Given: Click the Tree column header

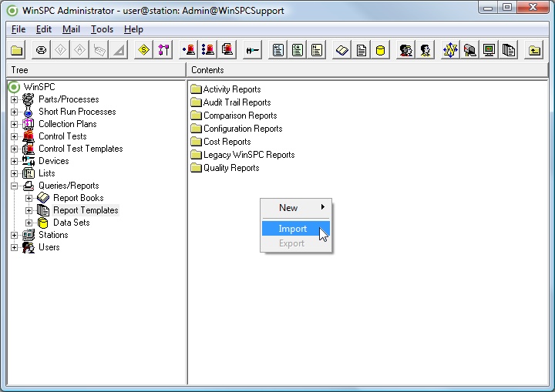Looking at the screenshot, I should coord(96,70).
